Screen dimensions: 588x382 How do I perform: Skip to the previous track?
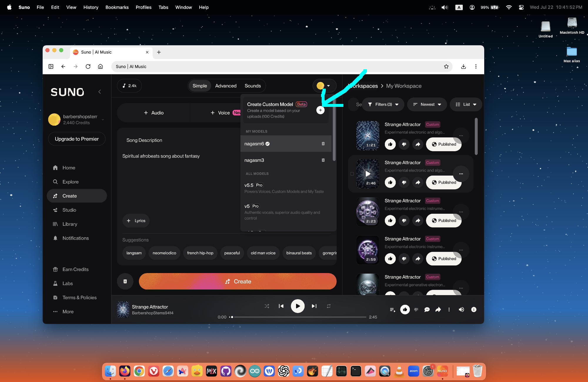click(x=281, y=306)
